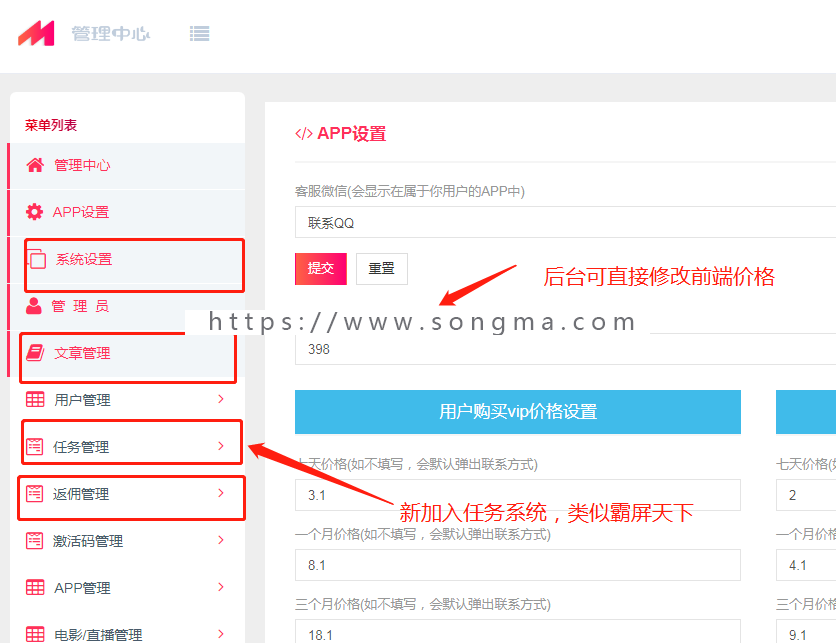836x643 pixels.
Task: Focus the right column field showing 4.1
Action: [806, 565]
